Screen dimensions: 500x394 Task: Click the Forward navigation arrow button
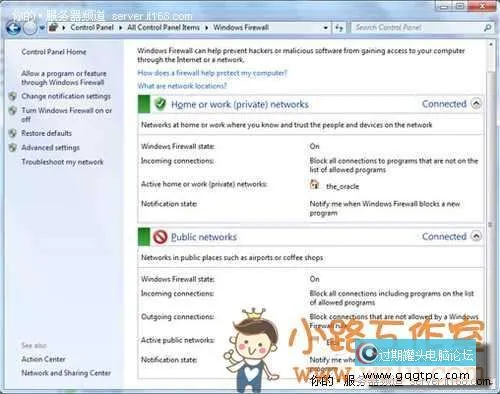click(30, 28)
